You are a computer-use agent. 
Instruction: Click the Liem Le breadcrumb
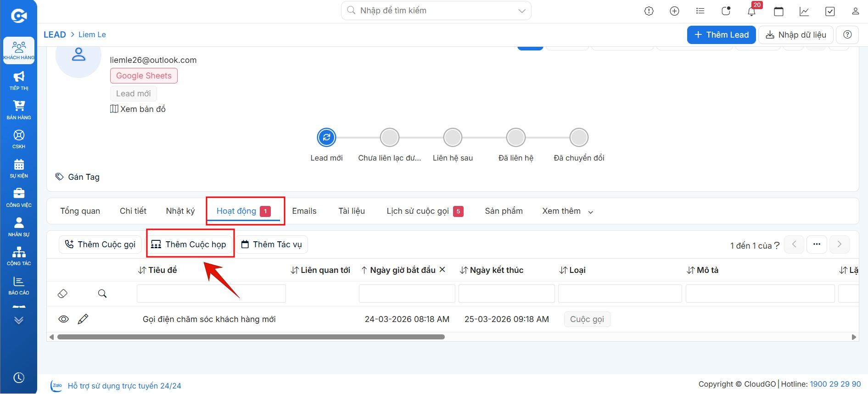point(92,35)
